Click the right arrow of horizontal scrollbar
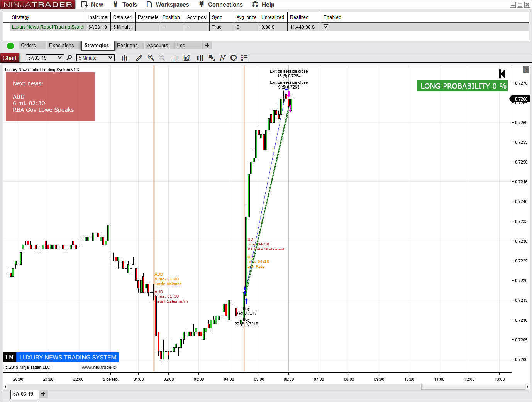532x402 pixels. click(x=527, y=387)
